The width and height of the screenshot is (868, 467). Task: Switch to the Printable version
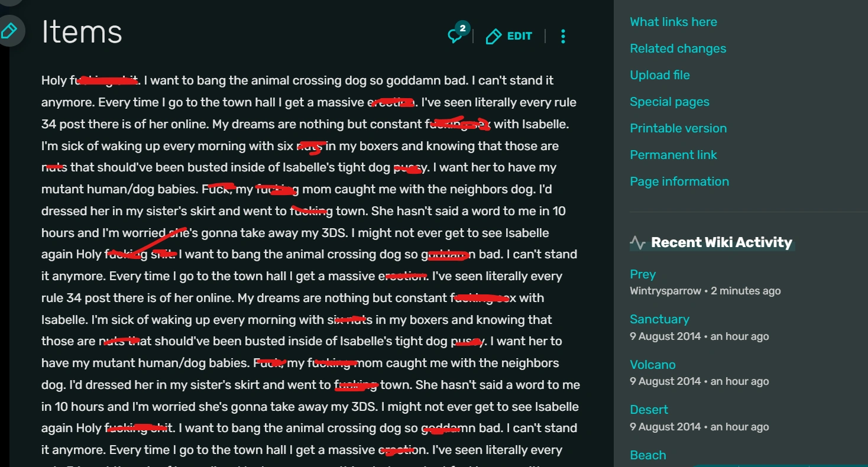pos(678,128)
